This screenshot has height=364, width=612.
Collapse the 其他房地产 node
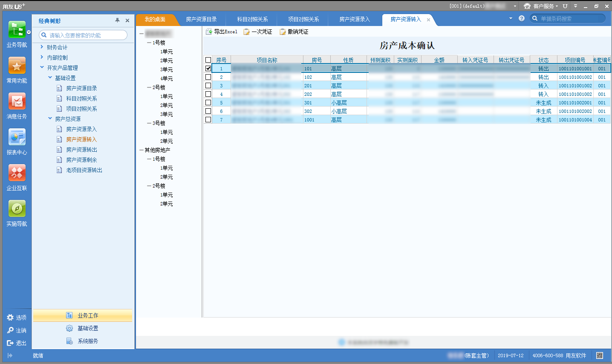(x=141, y=150)
